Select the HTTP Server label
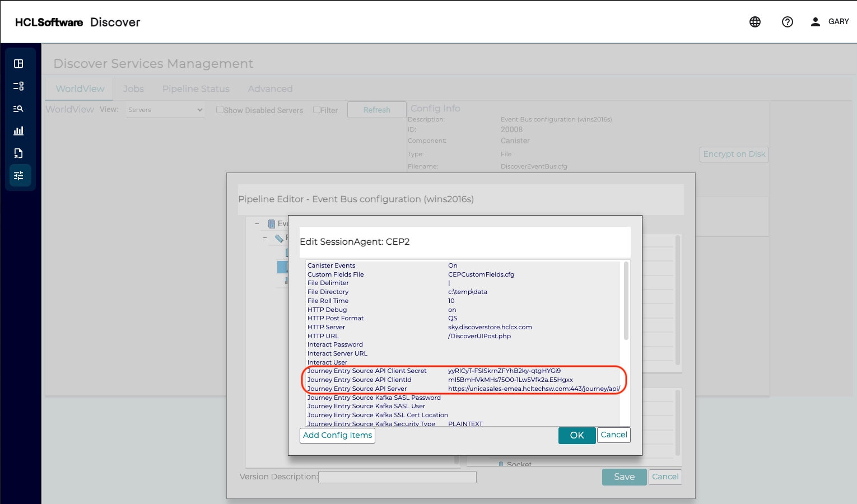The image size is (857, 504). 326,327
